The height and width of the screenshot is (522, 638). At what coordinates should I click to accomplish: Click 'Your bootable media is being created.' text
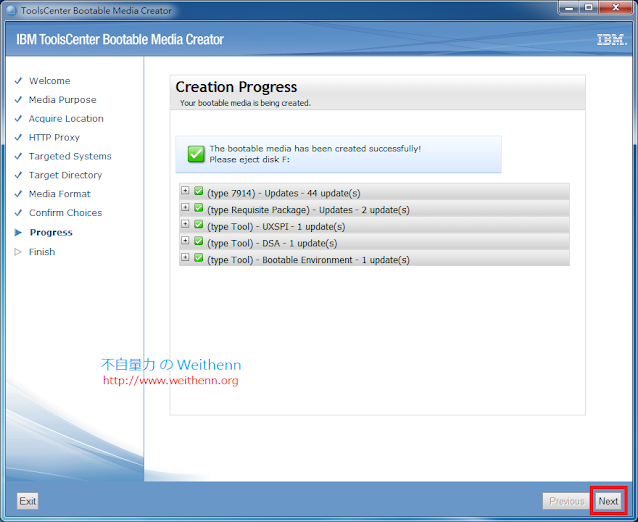point(245,103)
